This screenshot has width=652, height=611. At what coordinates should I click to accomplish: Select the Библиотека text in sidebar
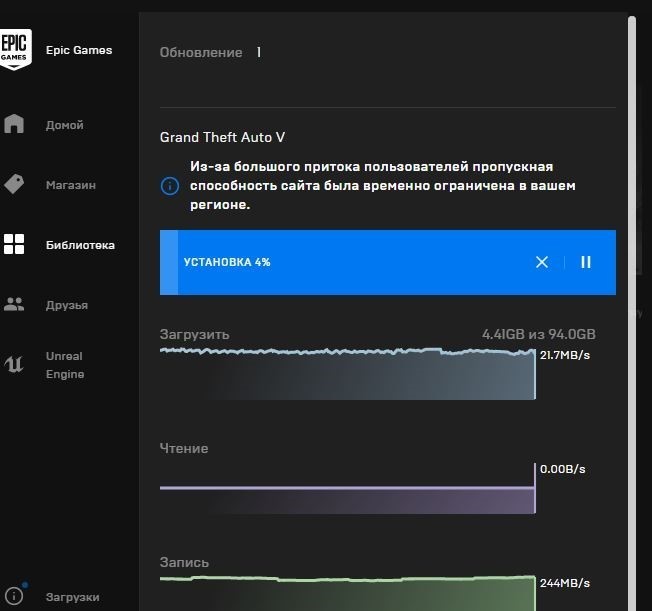pyautogui.click(x=80, y=245)
